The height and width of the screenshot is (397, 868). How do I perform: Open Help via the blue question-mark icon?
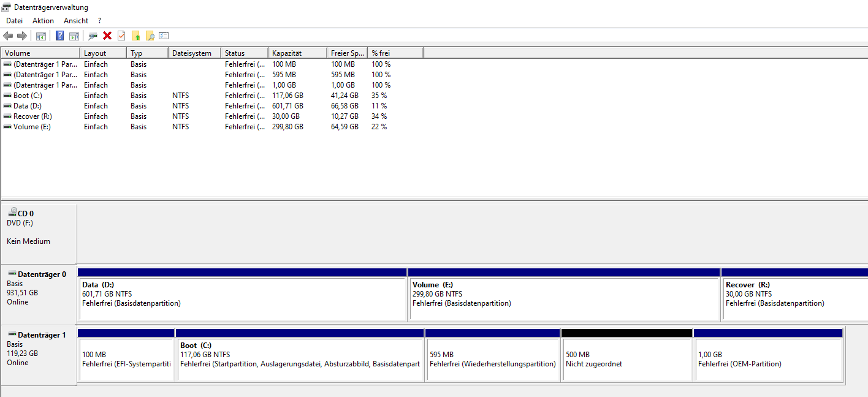[x=60, y=36]
